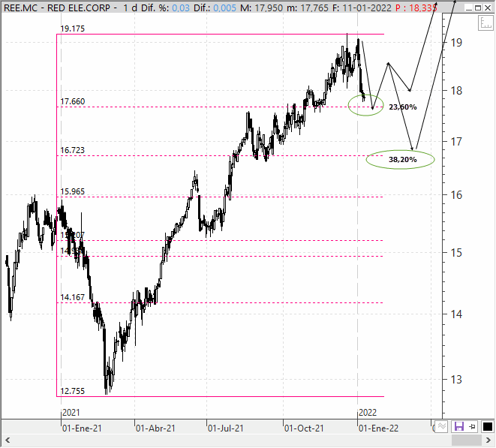496x448 pixels.
Task: Click the double chevron collapse icon
Action: [442, 426]
